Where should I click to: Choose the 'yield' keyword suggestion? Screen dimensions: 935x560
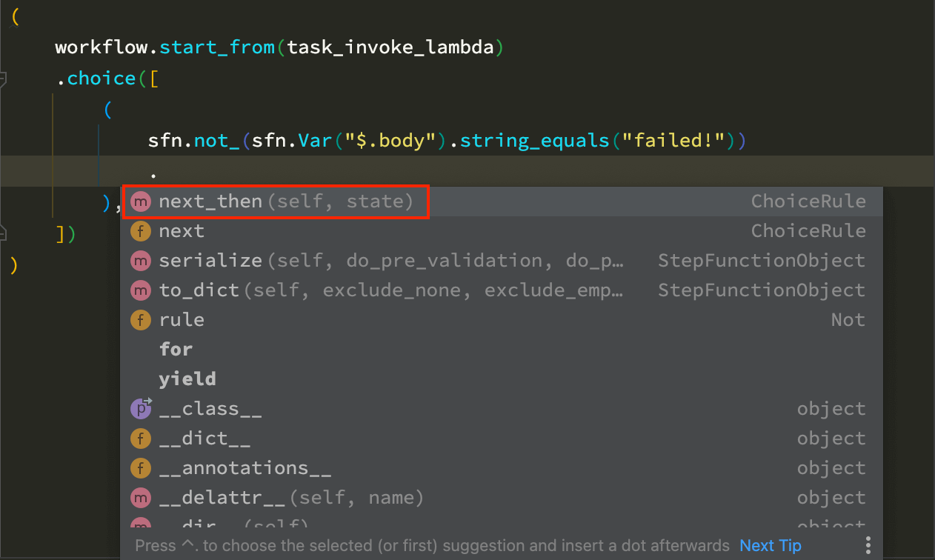[187, 379]
